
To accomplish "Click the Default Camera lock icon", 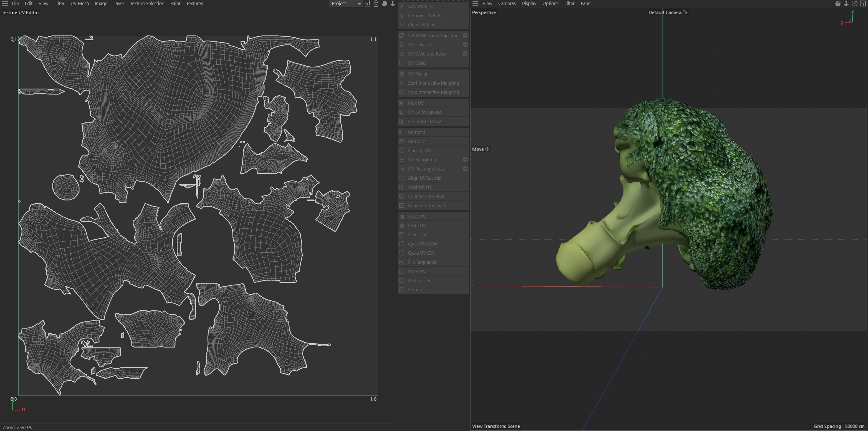I will pos(685,12).
